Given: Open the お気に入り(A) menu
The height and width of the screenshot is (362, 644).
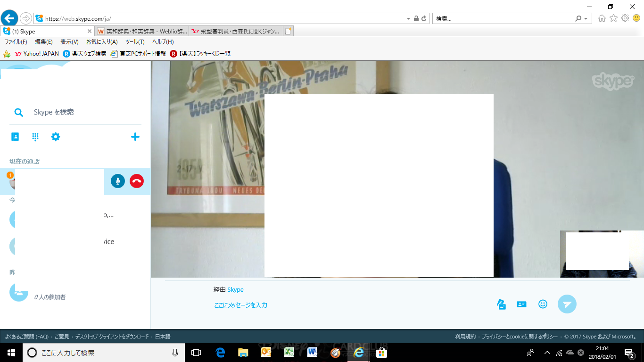Looking at the screenshot, I should [x=102, y=42].
